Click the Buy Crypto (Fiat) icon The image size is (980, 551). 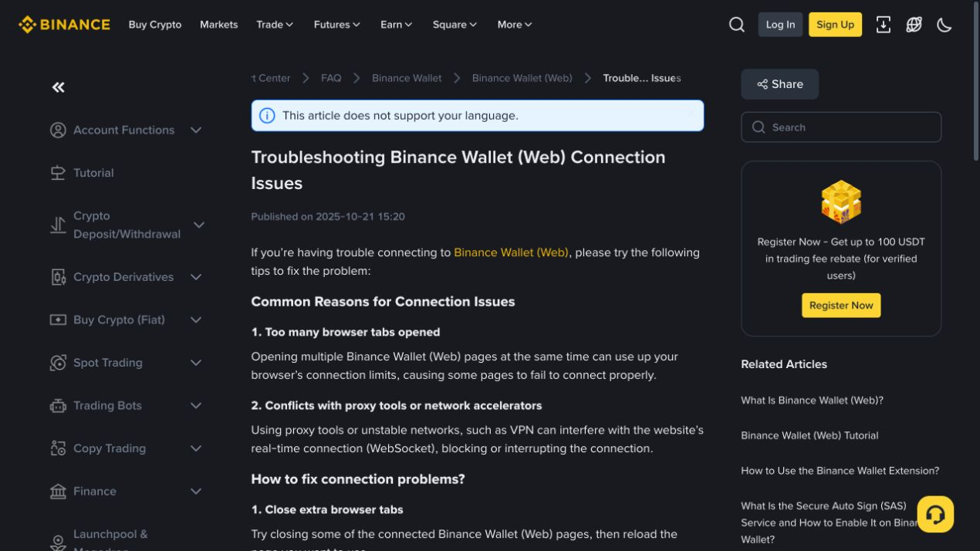coord(58,319)
